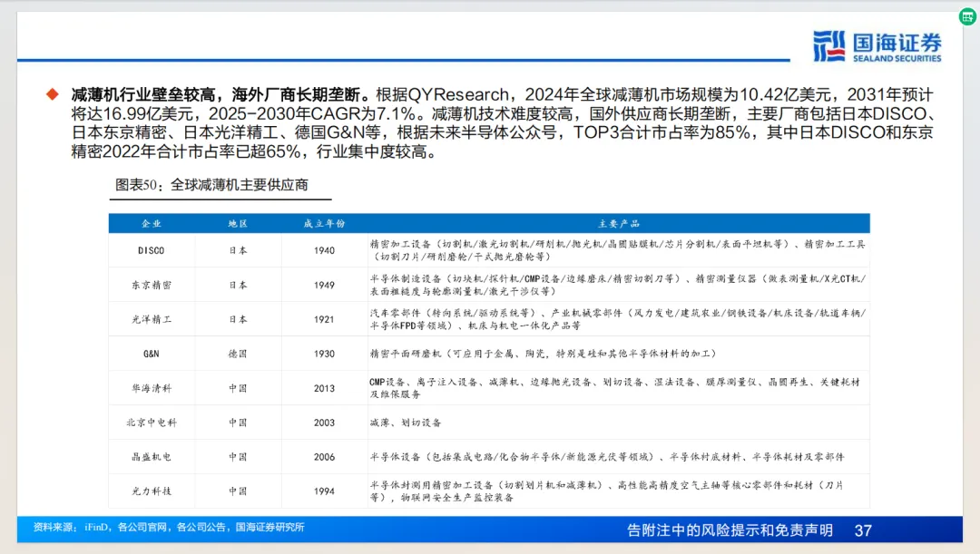Click the founding year 1949 cell
The width and height of the screenshot is (980, 554).
(324, 285)
